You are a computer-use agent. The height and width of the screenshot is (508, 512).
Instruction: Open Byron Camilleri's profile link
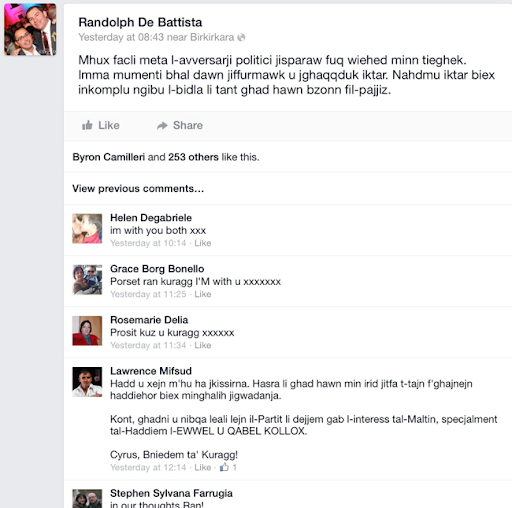pos(109,157)
